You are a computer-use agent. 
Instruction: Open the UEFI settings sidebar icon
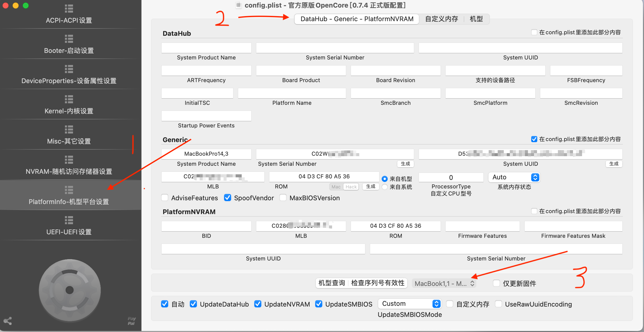point(69,220)
